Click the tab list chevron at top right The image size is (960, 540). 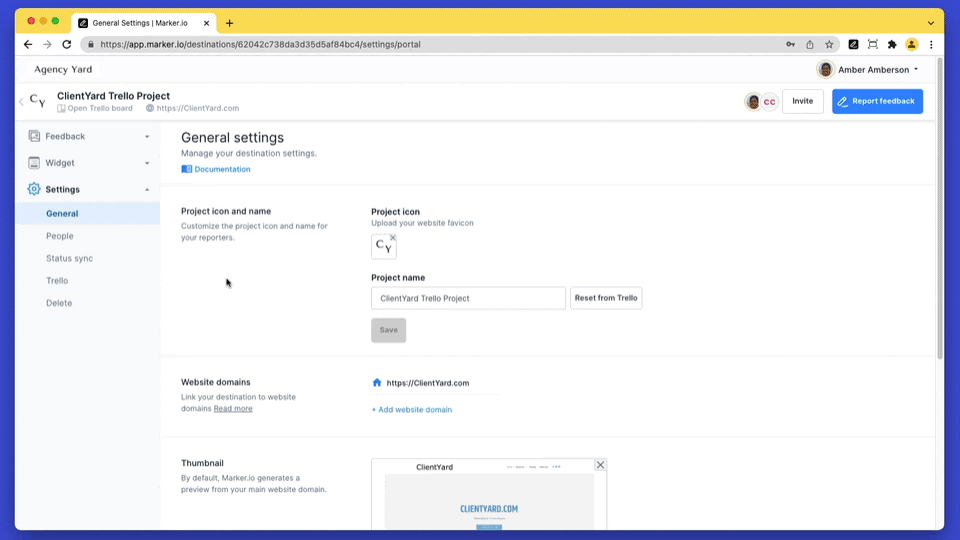(931, 23)
